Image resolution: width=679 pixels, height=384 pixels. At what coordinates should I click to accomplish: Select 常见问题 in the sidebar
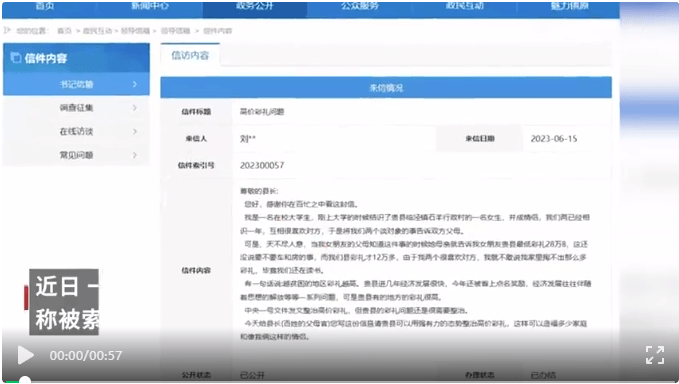76,155
